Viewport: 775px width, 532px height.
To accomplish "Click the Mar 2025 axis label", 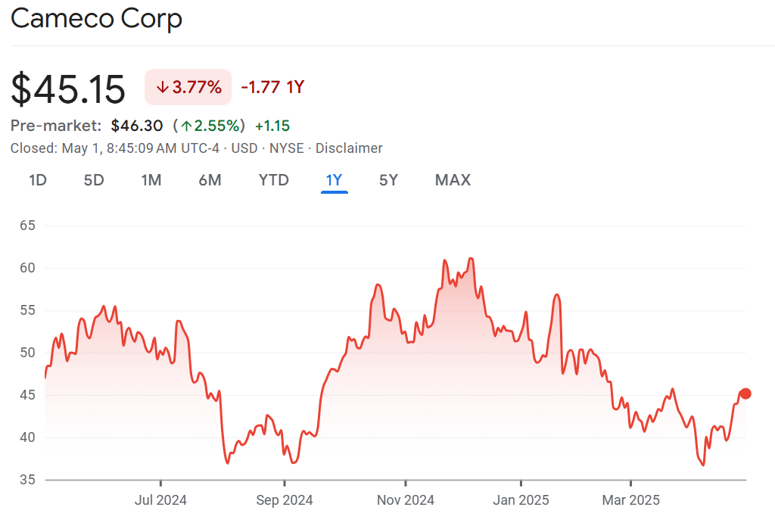I will (630, 500).
